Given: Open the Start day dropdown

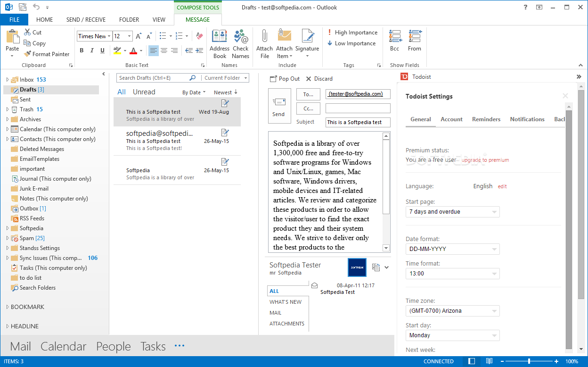Looking at the screenshot, I should (x=452, y=335).
